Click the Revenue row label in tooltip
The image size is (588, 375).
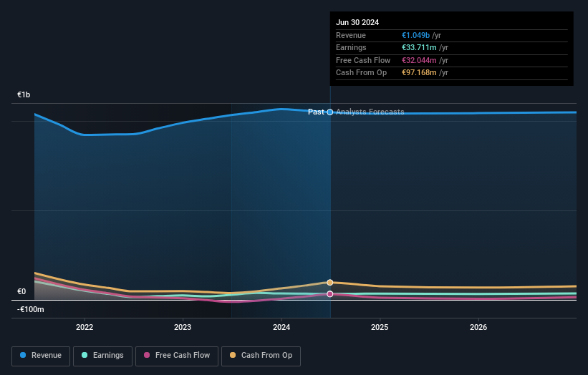click(x=351, y=35)
